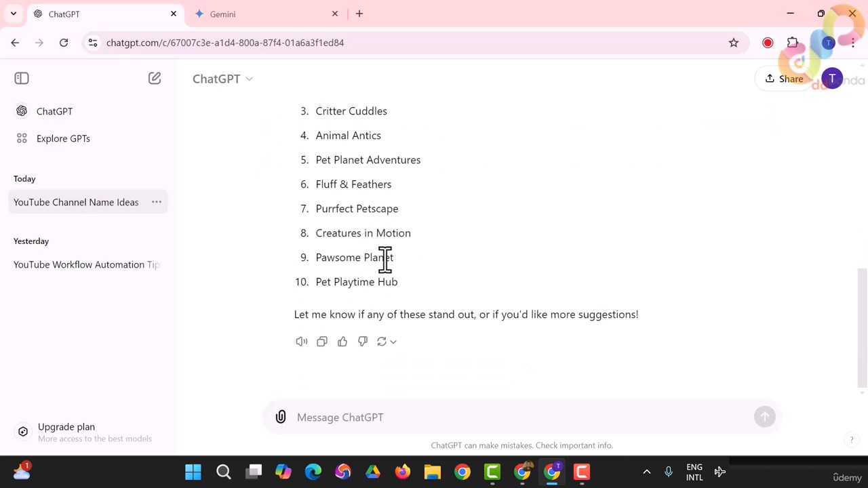The width and height of the screenshot is (868, 488).
Task: Click the red recording extension icon
Action: [768, 43]
